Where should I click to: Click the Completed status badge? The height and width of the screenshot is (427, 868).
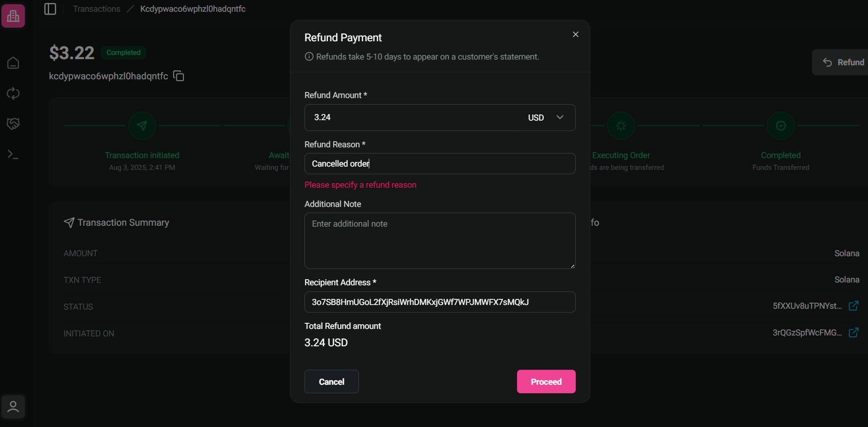[123, 53]
